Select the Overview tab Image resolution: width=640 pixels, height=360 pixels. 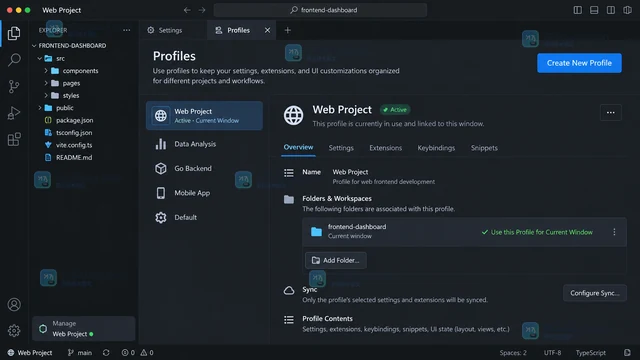pos(298,147)
